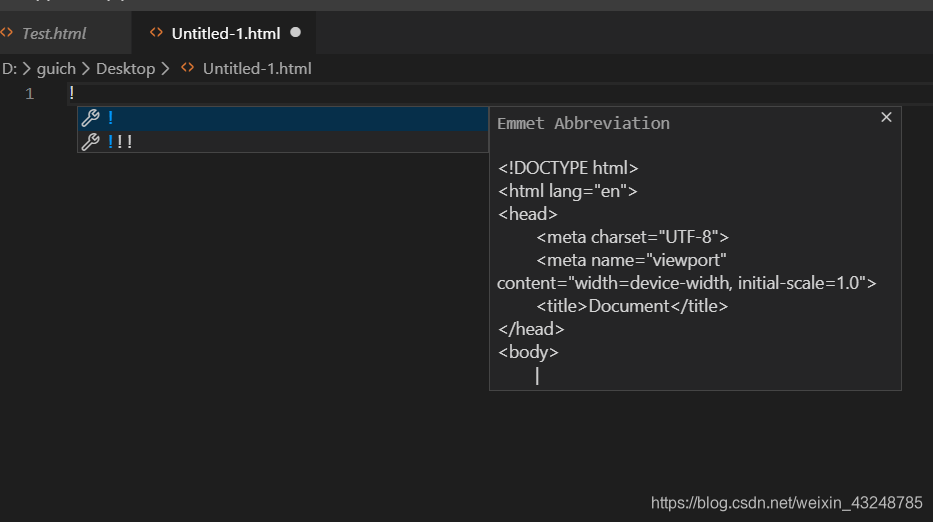
Task: Click the '<meta charset="UTF-8">' preview line
Action: [632, 237]
